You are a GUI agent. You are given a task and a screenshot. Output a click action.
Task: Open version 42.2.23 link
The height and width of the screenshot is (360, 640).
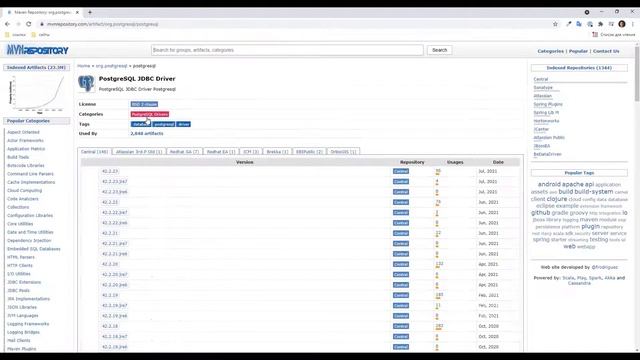pos(110,171)
